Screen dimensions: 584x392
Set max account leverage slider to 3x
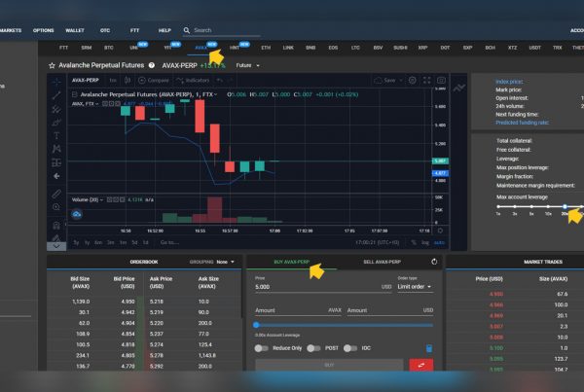coord(515,206)
